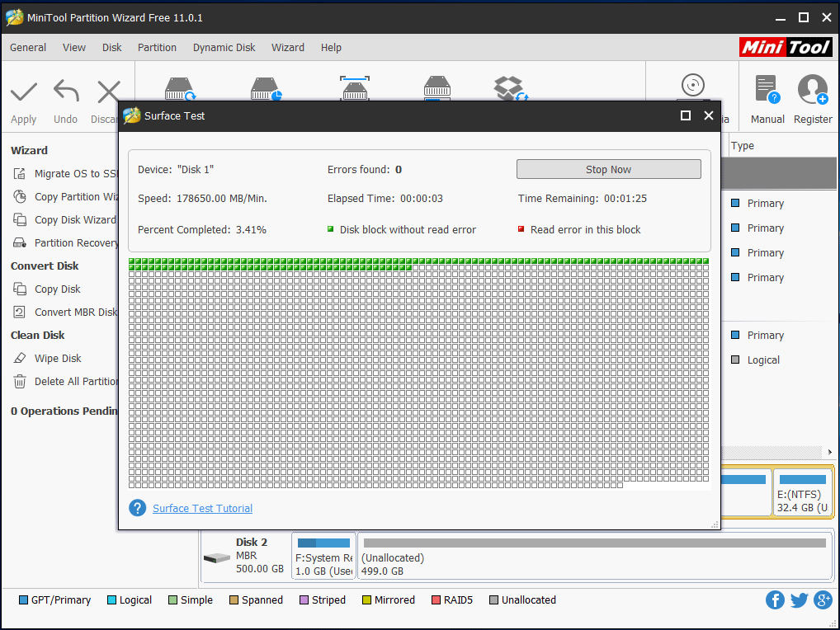Choose Convert MBR Disk option
Screen dimensions: 840x630
74,312
